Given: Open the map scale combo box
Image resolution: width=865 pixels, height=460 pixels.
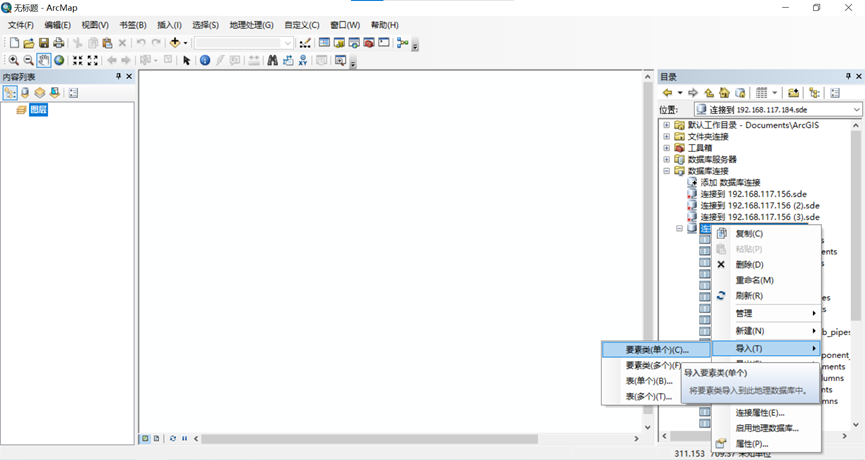Looking at the screenshot, I should tap(243, 42).
